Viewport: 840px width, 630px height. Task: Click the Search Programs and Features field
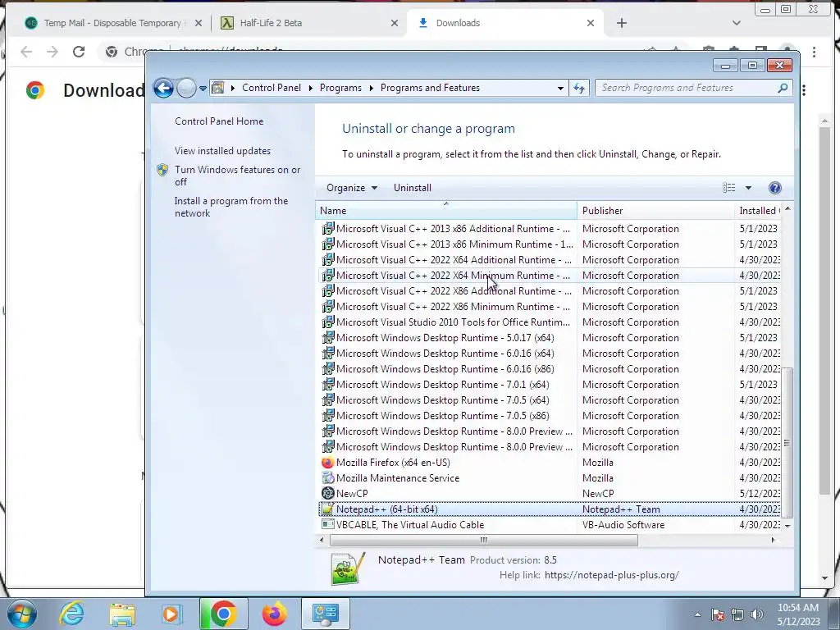click(x=693, y=88)
